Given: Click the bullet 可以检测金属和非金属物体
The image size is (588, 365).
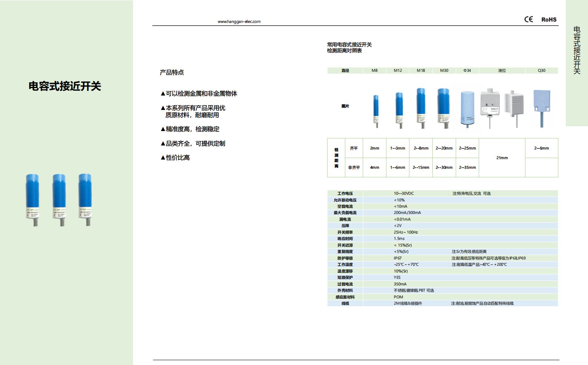Looking at the screenshot, I should 199,94.
